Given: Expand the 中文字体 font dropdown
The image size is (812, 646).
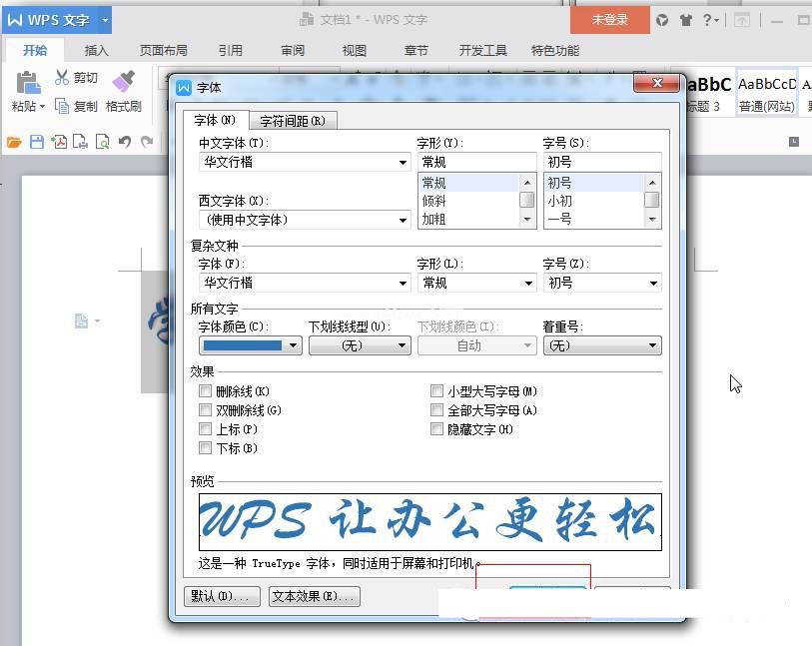Looking at the screenshot, I should coord(404,162).
